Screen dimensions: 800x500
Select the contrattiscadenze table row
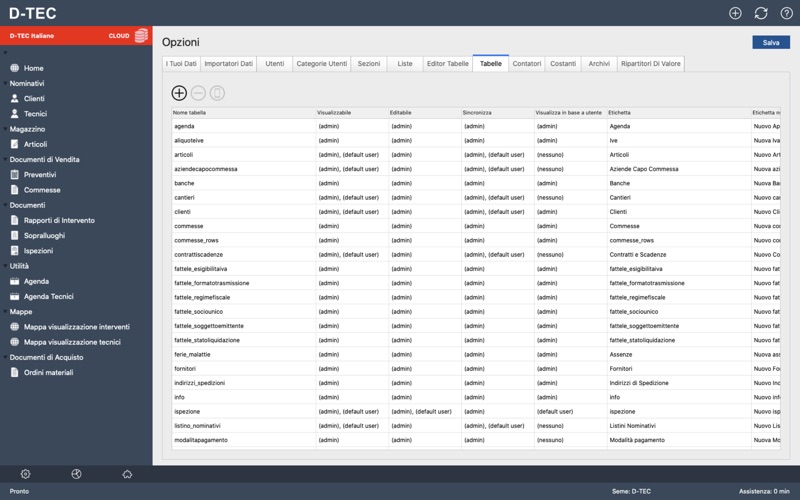click(476, 255)
